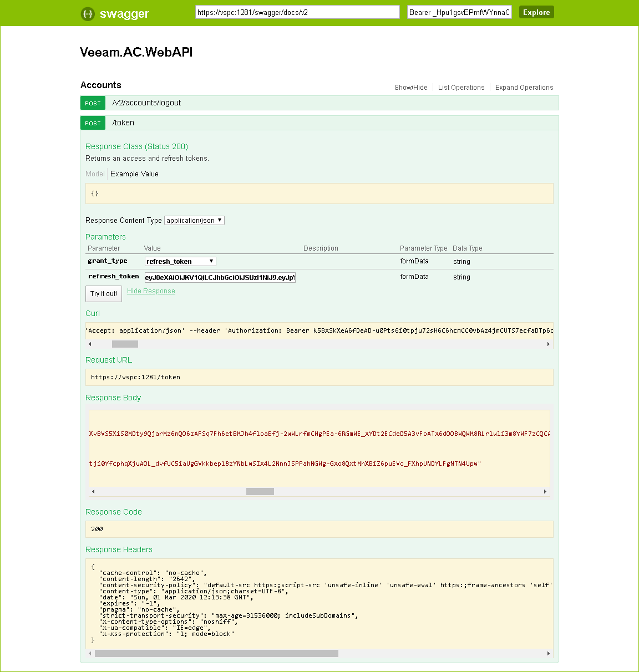Viewport: 639px width, 672px height.
Task: Click the Response Headers scrollbar thumb
Action: (216, 653)
